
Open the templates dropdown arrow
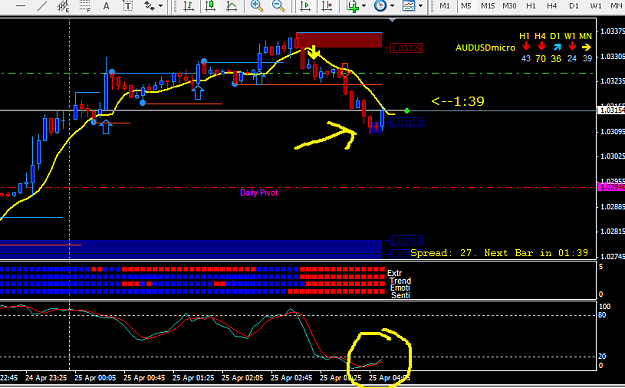(420, 6)
